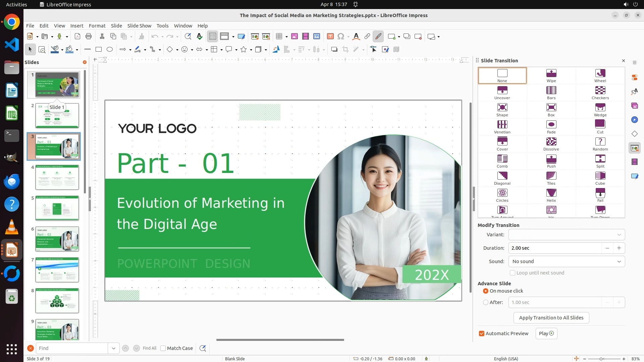Click the Display Grid toolbar icon
The image size is (644, 362).
(213, 37)
